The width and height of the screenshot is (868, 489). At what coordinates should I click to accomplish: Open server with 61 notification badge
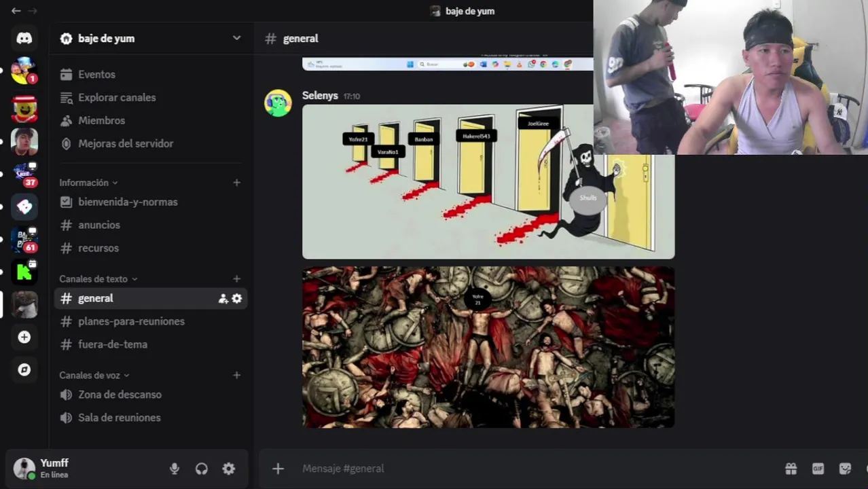click(24, 239)
